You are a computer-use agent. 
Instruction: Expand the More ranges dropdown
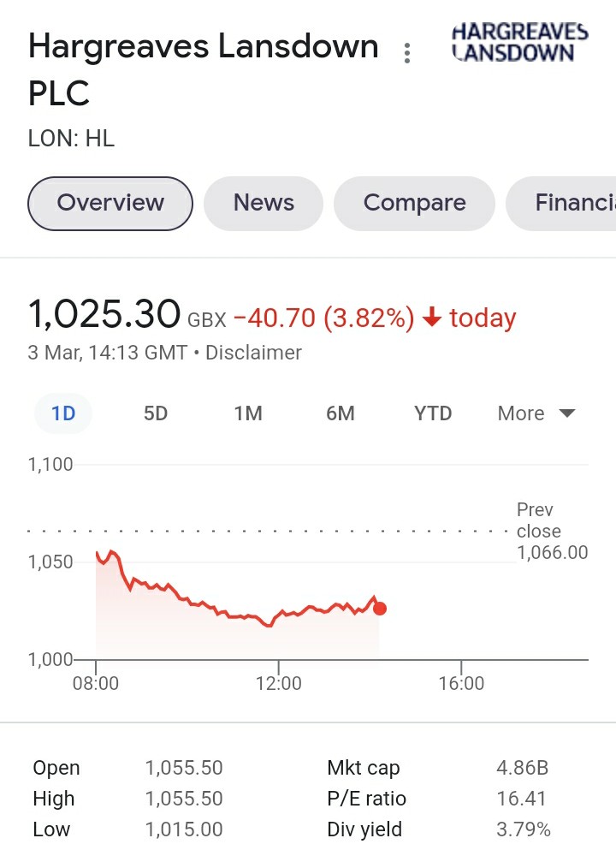pyautogui.click(x=536, y=413)
